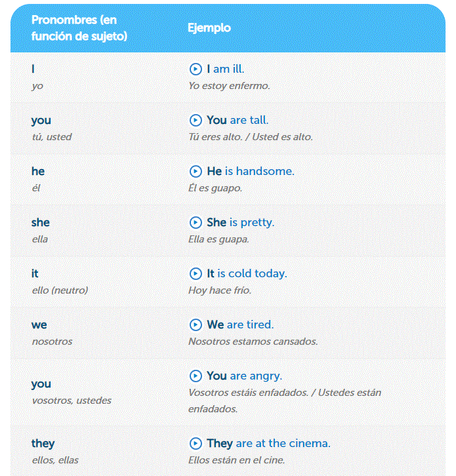Click the pronoun "she"
456x476 pixels.
[x=41, y=222]
